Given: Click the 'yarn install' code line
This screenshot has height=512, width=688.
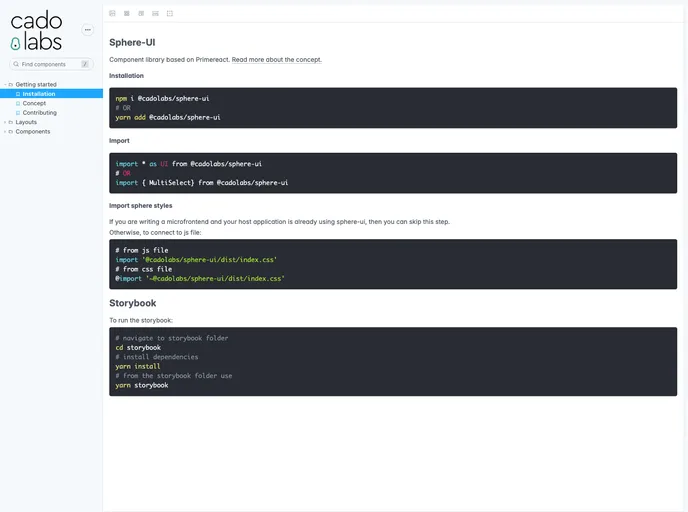Looking at the screenshot, I should [138, 366].
